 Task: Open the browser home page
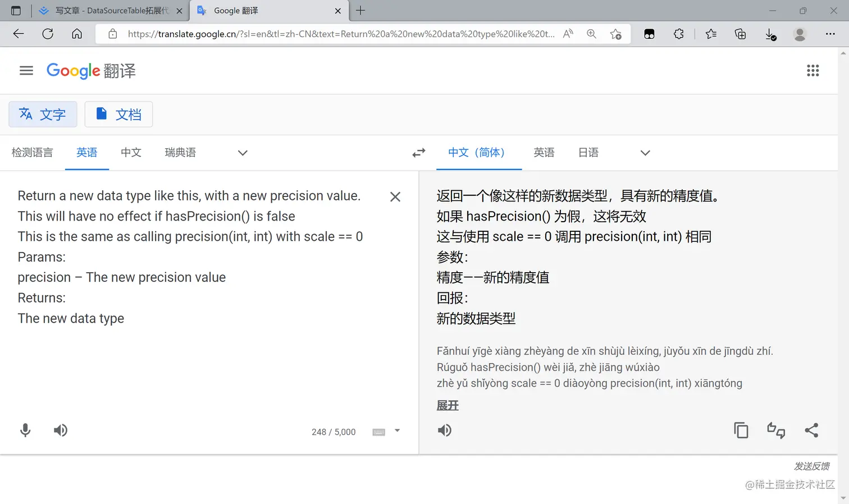click(x=77, y=34)
